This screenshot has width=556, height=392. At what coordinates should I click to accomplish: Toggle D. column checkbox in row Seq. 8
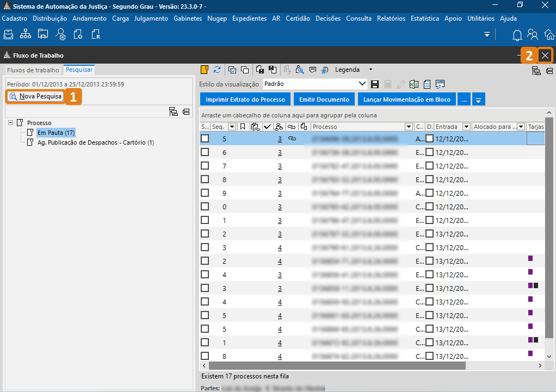[429, 179]
